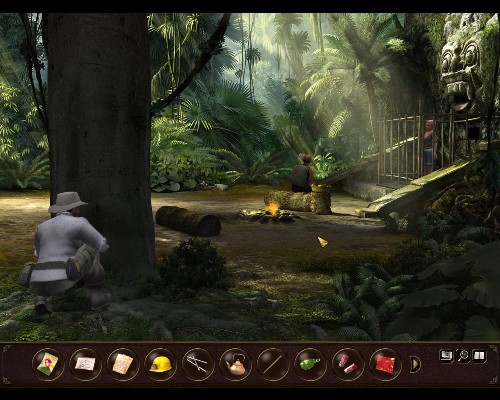
Task: Select the old parchment document item
Action: 123,364
